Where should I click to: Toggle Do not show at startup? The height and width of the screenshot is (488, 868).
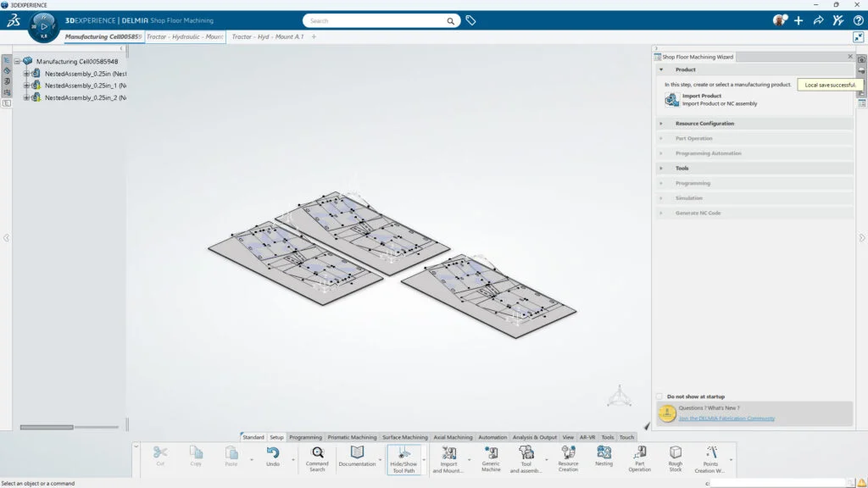pos(659,396)
